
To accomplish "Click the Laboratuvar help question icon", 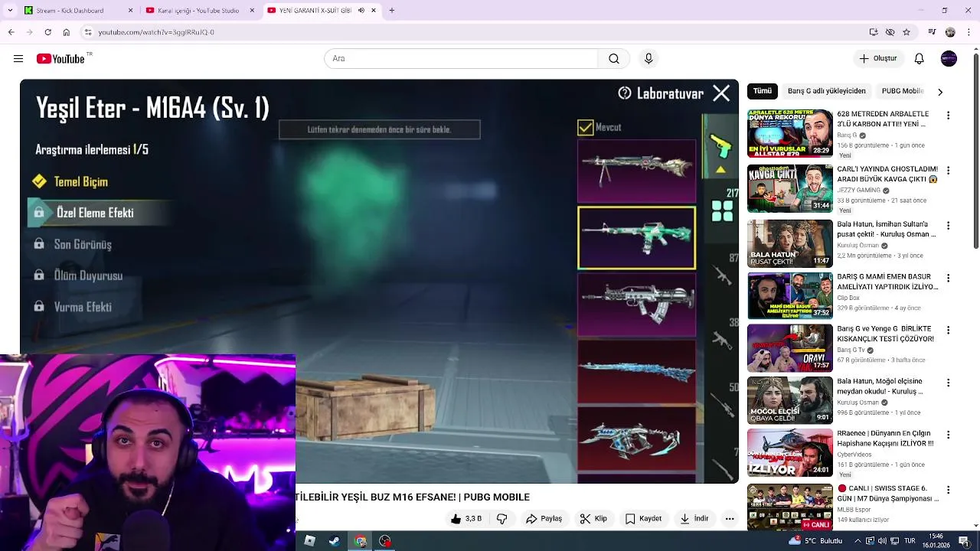I will tap(625, 93).
